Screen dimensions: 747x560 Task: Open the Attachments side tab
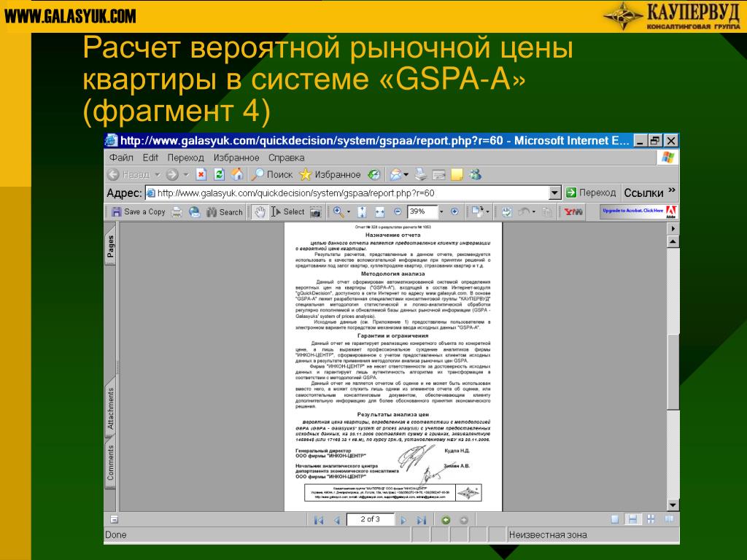tap(111, 408)
